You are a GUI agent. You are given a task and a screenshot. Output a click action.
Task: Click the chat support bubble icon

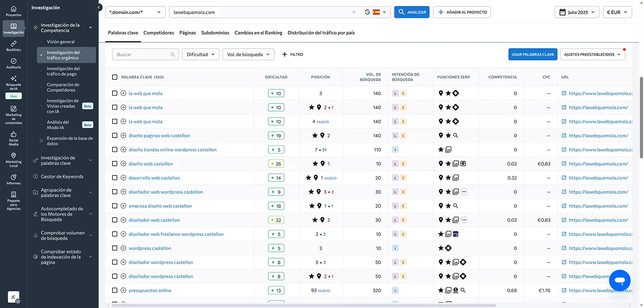click(x=620, y=281)
